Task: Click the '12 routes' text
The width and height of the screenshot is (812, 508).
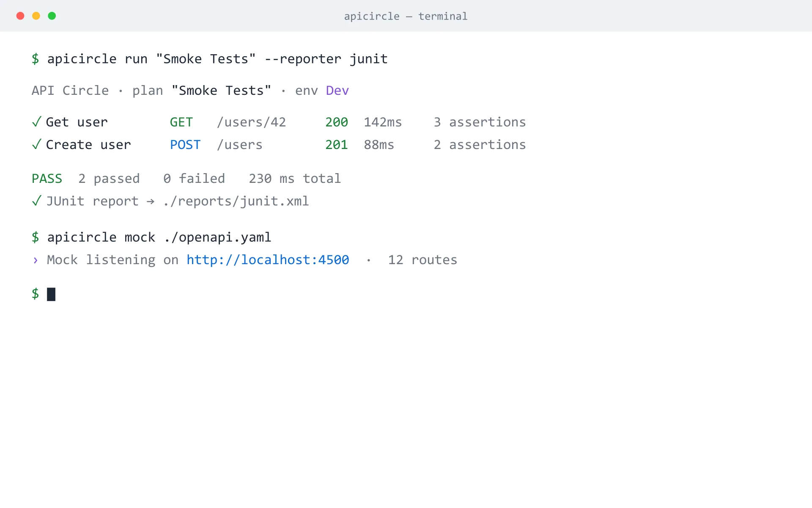Action: click(422, 260)
